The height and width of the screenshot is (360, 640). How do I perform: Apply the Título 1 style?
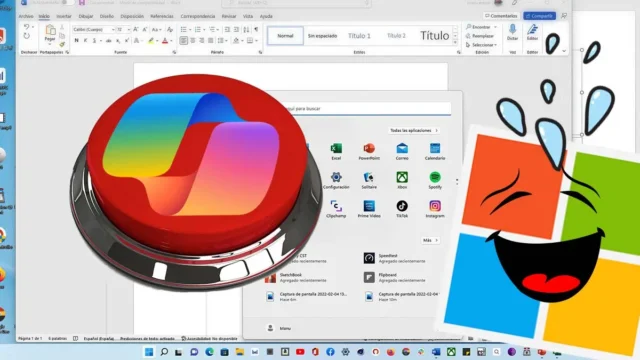coord(359,36)
